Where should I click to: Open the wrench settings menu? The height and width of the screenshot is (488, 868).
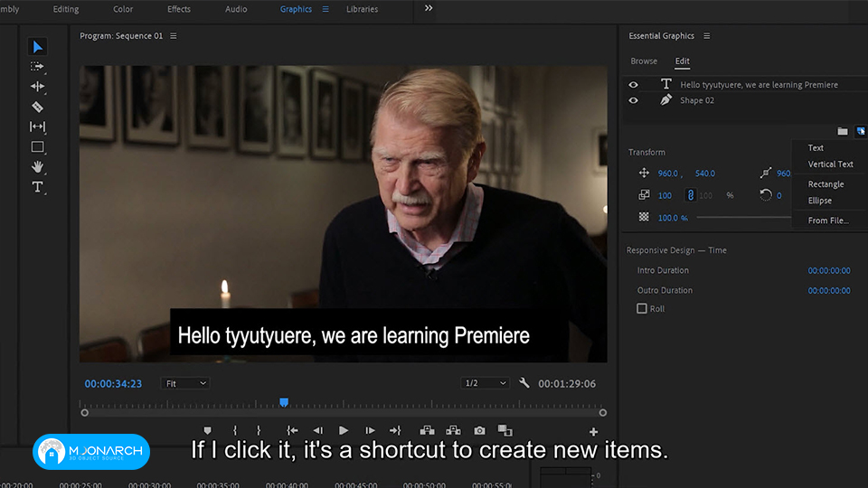[524, 383]
